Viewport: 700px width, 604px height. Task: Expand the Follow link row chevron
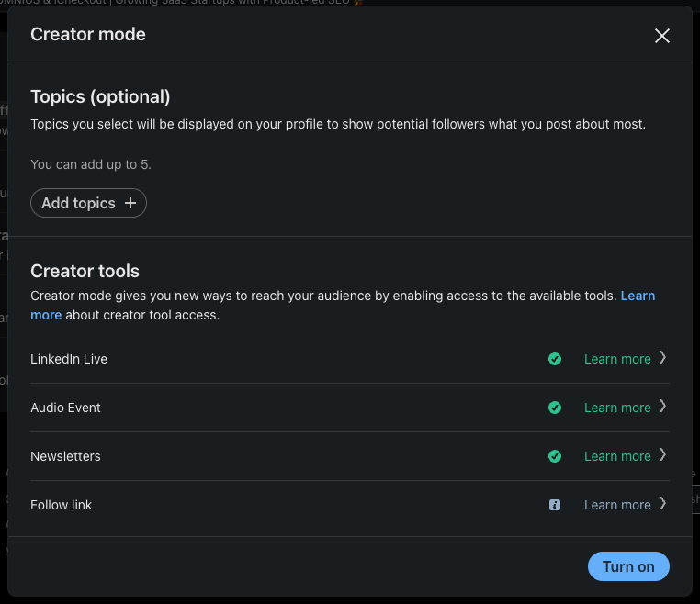pyautogui.click(x=663, y=504)
